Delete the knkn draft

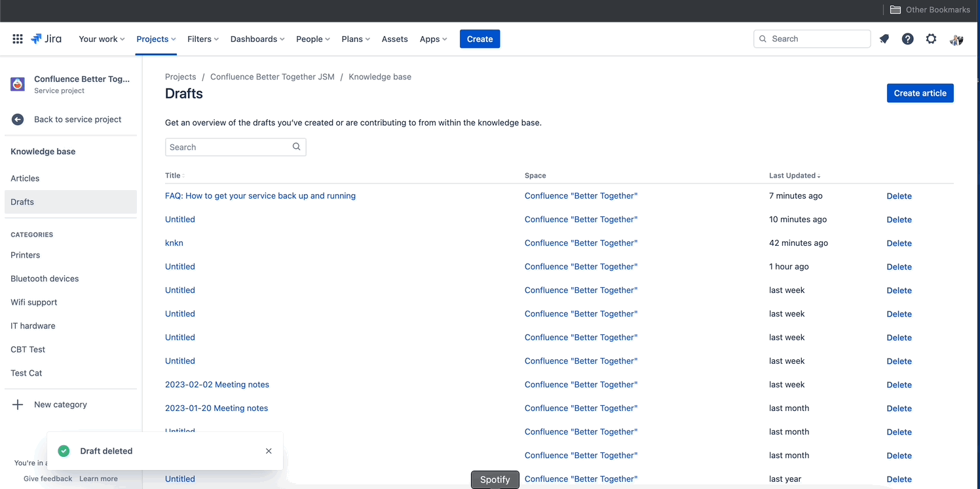pos(899,243)
